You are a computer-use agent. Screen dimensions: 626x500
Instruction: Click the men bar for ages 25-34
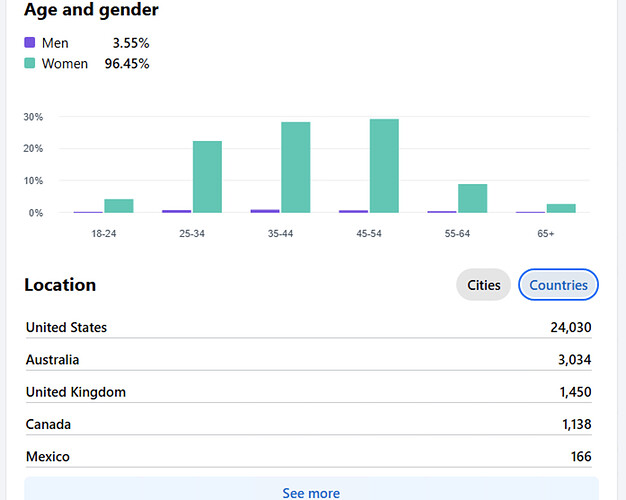point(176,211)
